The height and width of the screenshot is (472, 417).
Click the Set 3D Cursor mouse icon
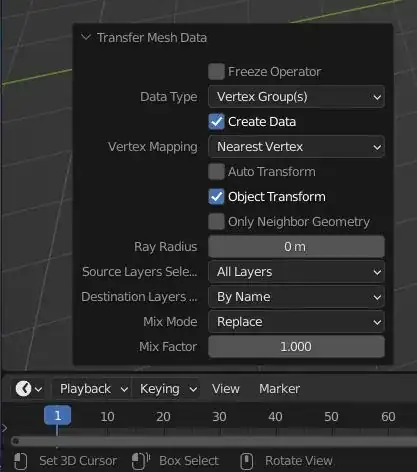20,461
